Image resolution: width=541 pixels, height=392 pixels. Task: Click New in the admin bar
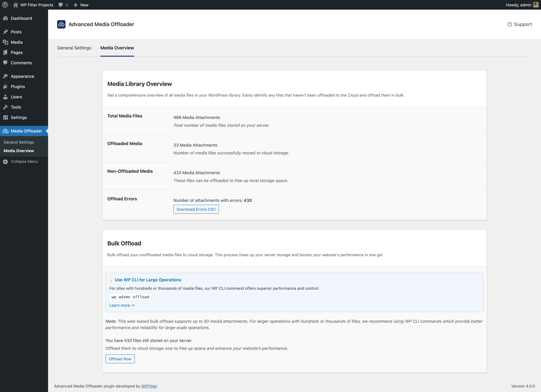[81, 5]
